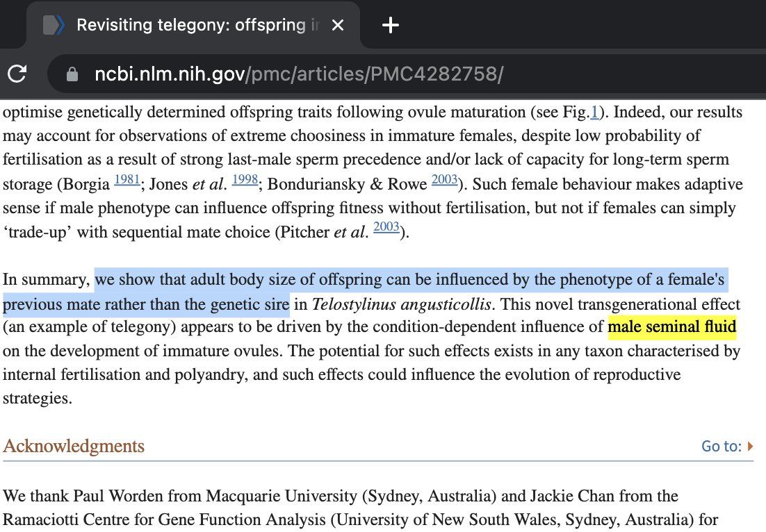The height and width of the screenshot is (532, 766).
Task: Open a new browser tab with plus icon
Action: point(391,26)
